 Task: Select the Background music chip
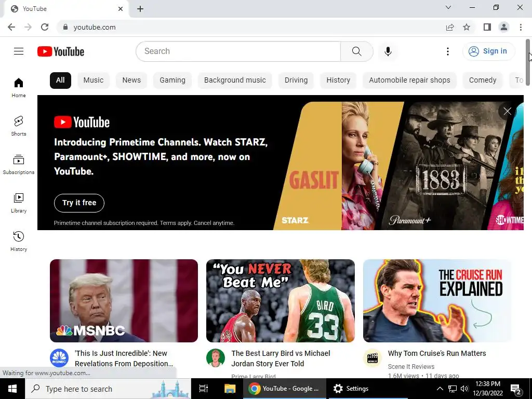(235, 81)
